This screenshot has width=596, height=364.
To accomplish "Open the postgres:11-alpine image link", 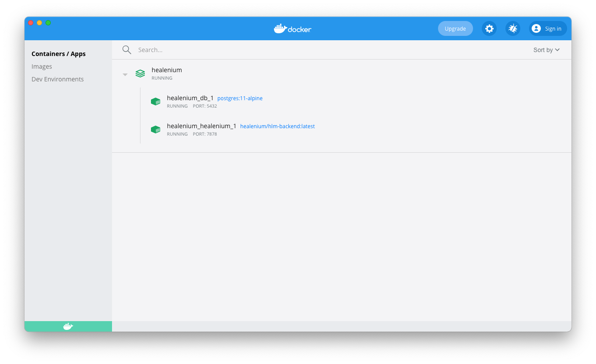I will pyautogui.click(x=240, y=98).
